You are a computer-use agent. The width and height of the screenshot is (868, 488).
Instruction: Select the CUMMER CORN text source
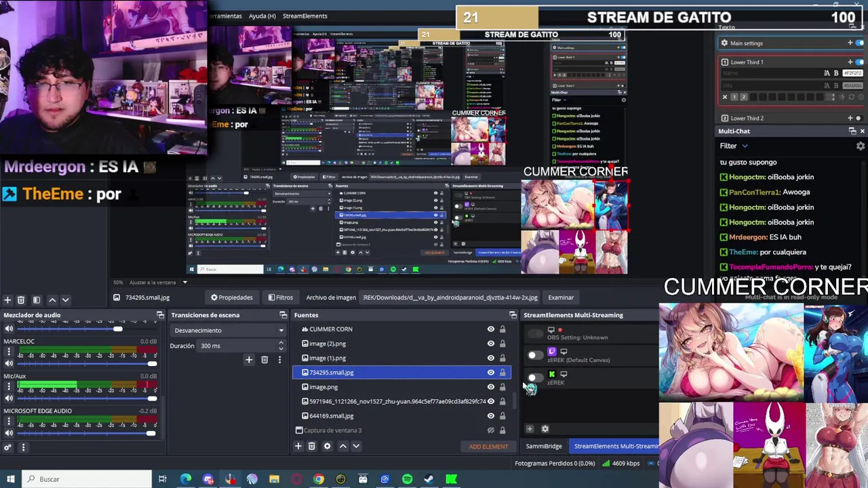coord(331,329)
